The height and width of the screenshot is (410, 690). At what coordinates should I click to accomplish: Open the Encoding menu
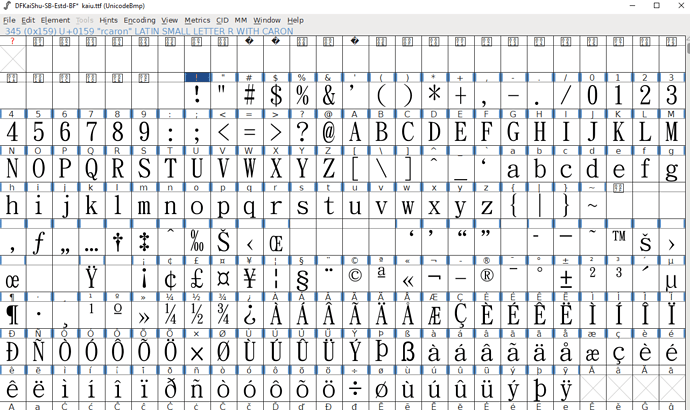pos(139,20)
